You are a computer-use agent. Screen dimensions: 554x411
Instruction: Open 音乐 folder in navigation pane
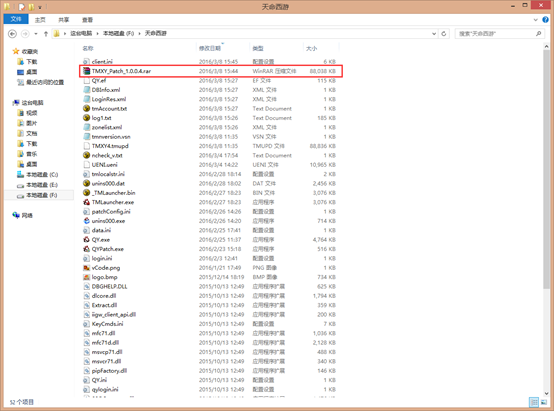(x=31, y=154)
